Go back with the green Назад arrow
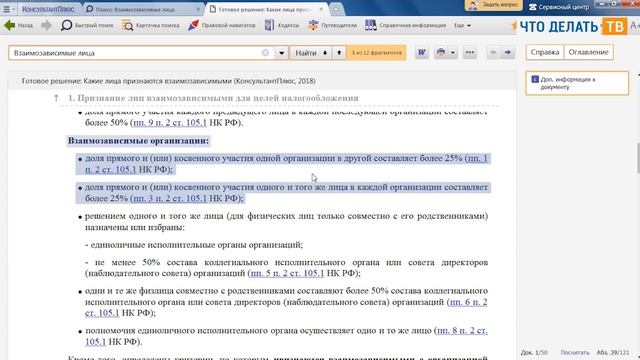Image resolution: width=640 pixels, height=360 pixels. [x=18, y=25]
